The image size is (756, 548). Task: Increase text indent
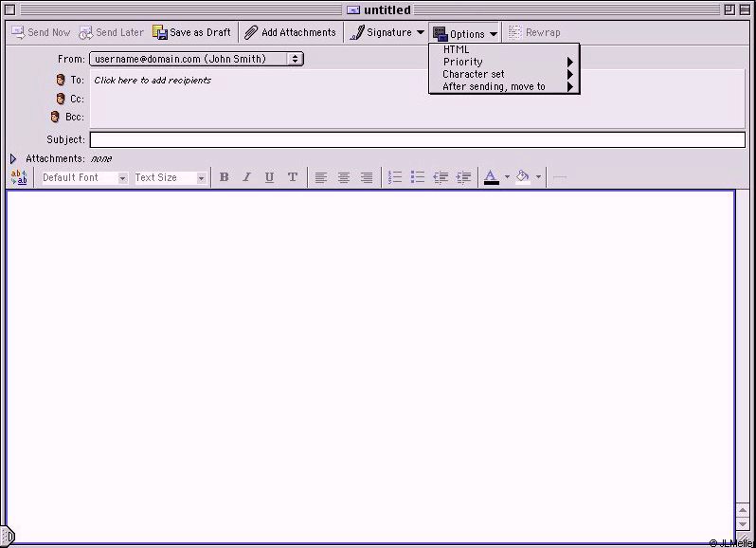click(x=463, y=177)
